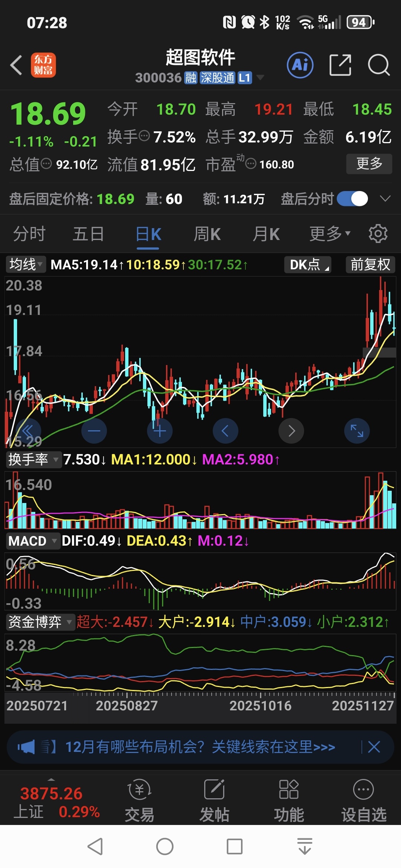Tap the 更多 quote details button
The image size is (401, 868).
369,164
